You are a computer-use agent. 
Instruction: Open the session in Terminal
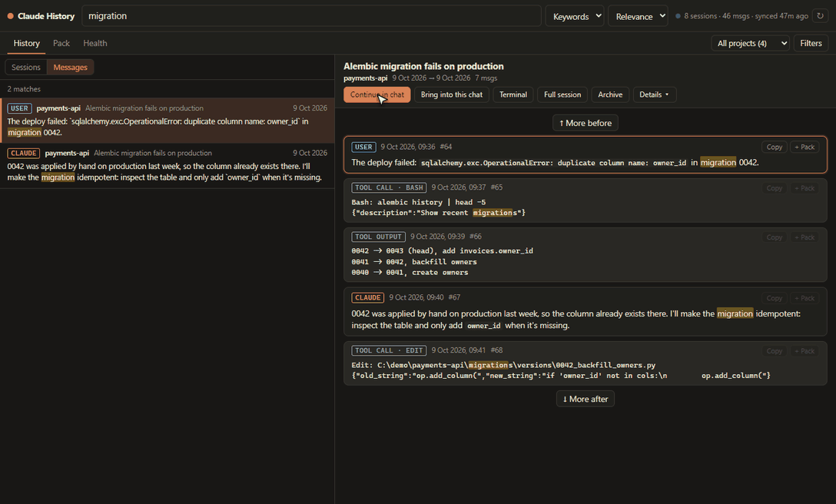click(513, 94)
